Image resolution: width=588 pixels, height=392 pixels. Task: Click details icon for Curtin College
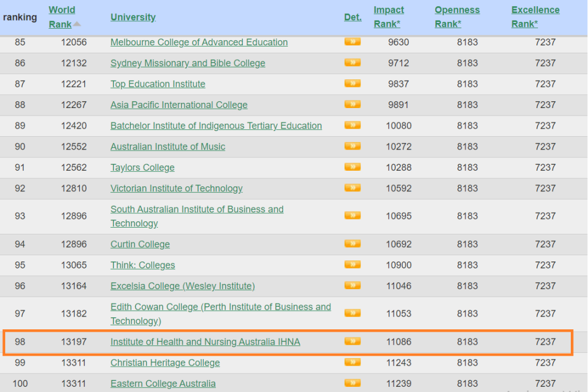[353, 244]
